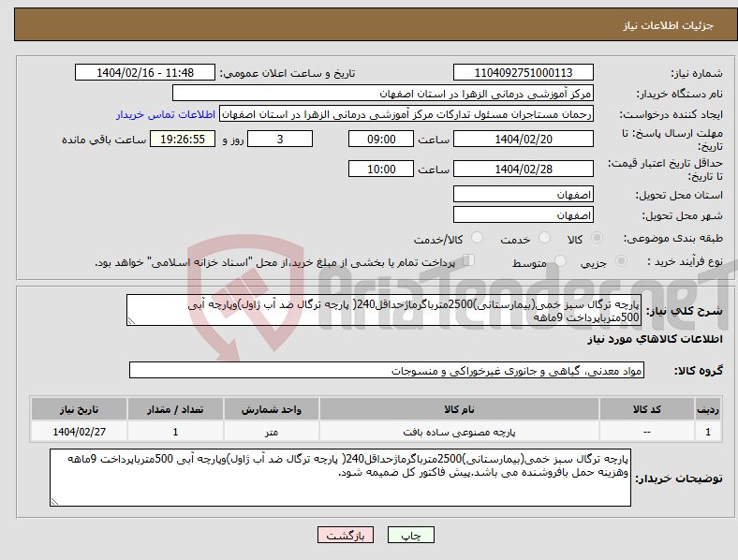738x560 pixels.
Task: Click the بازگشت back button
Action: [x=346, y=535]
